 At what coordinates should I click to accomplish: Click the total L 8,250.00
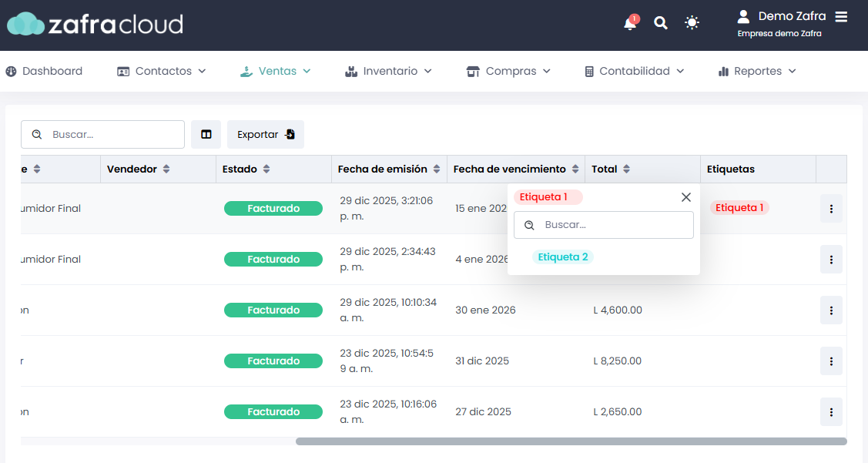(x=617, y=361)
